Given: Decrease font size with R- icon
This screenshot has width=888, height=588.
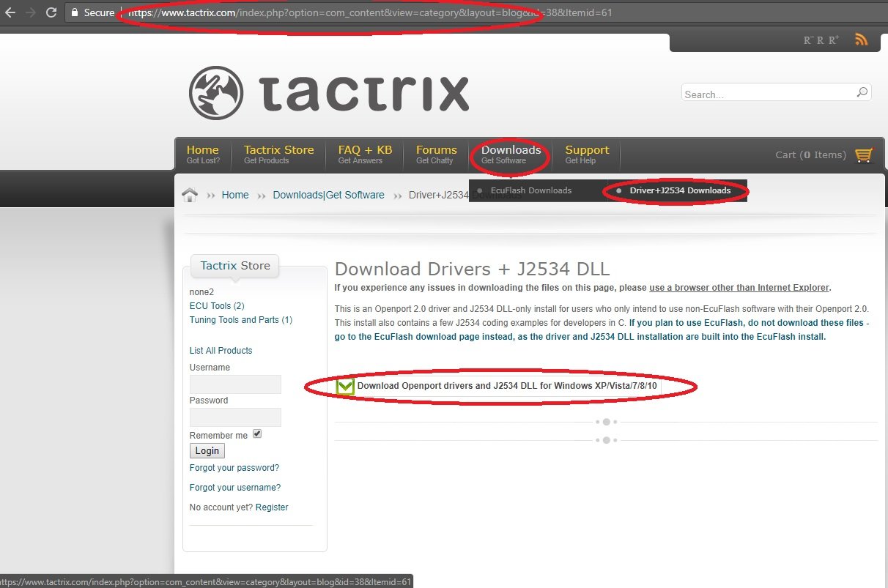Looking at the screenshot, I should (x=809, y=40).
